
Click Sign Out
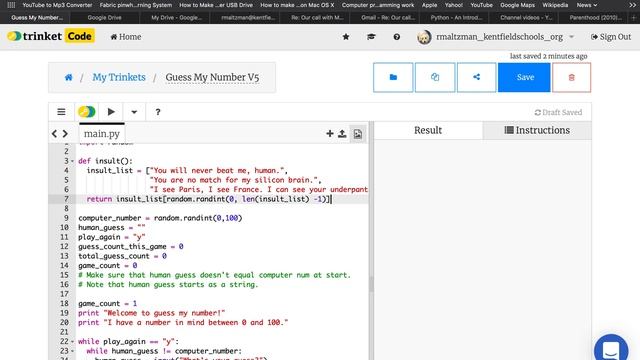(611, 37)
